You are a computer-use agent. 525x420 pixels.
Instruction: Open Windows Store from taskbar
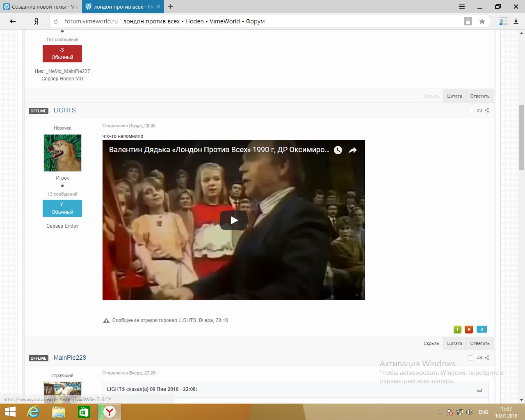[x=84, y=412]
